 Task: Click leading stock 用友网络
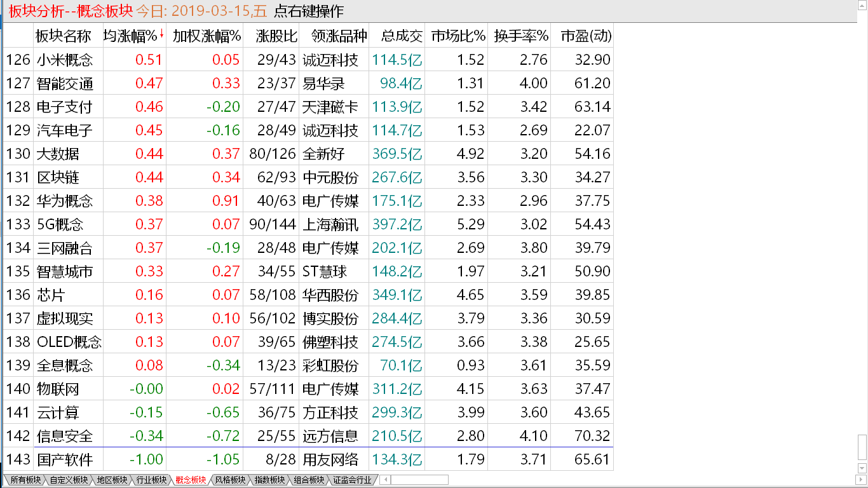(x=330, y=459)
